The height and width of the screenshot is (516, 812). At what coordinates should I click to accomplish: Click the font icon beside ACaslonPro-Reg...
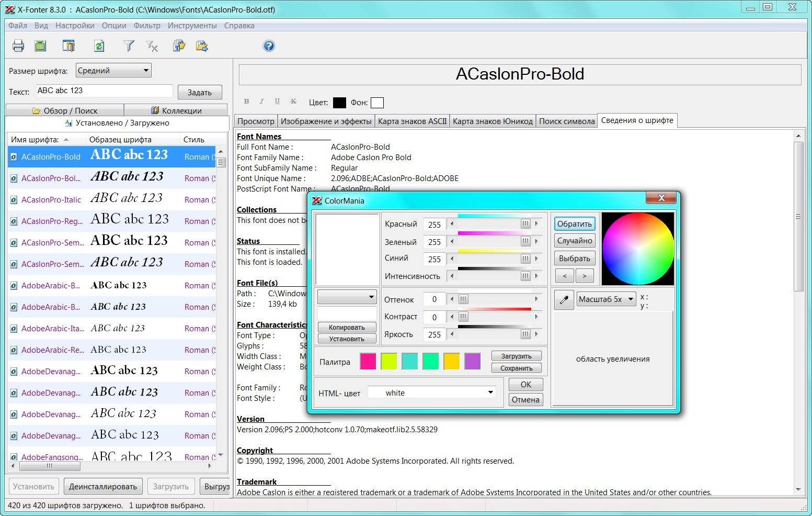(14, 221)
